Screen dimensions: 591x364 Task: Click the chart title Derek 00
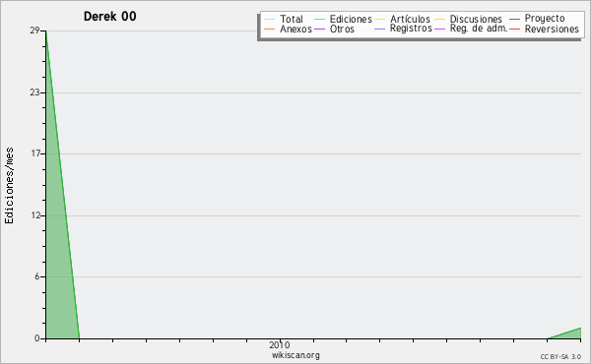click(x=109, y=16)
